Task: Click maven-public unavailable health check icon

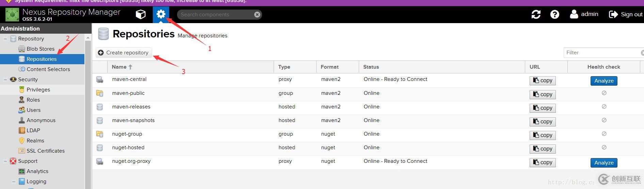Action: click(x=604, y=93)
